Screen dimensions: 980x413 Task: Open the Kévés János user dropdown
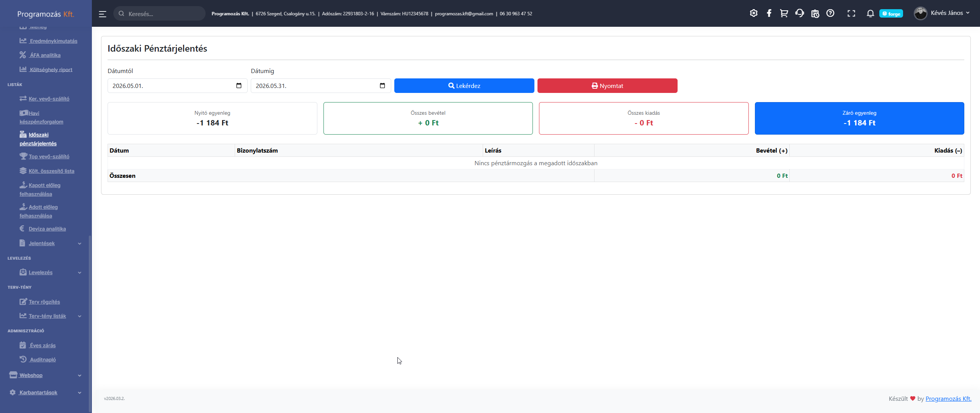click(x=950, y=13)
